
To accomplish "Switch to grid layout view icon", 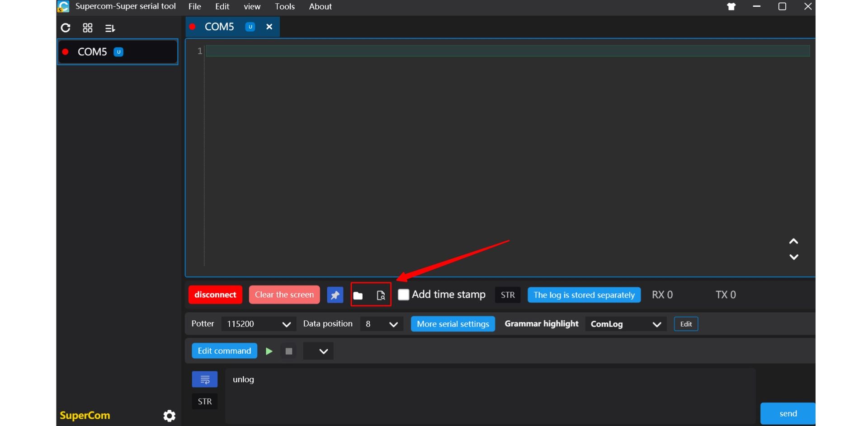I will [88, 28].
